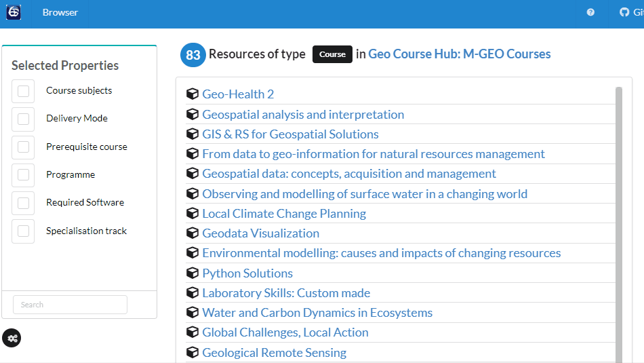
Task: Click the properties Search input field
Action: click(70, 305)
